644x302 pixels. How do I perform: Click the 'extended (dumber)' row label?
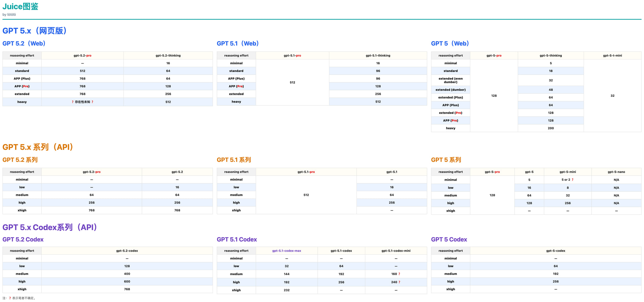click(x=450, y=90)
